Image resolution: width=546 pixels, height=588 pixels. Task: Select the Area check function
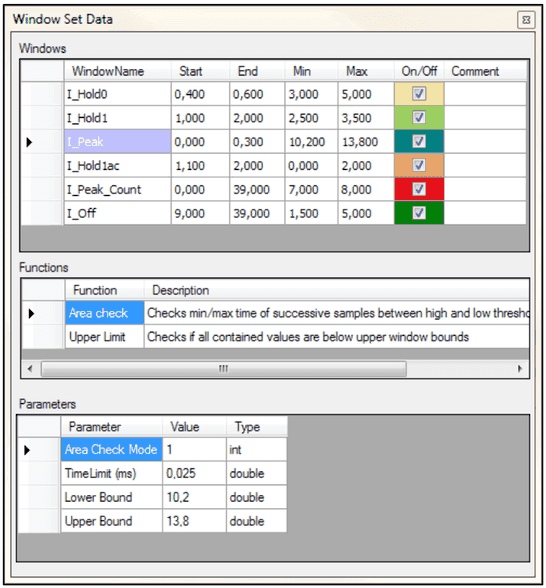[x=104, y=312]
